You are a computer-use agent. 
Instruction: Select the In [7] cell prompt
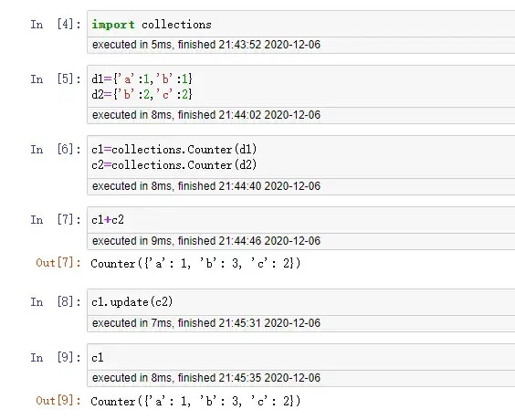(56, 220)
